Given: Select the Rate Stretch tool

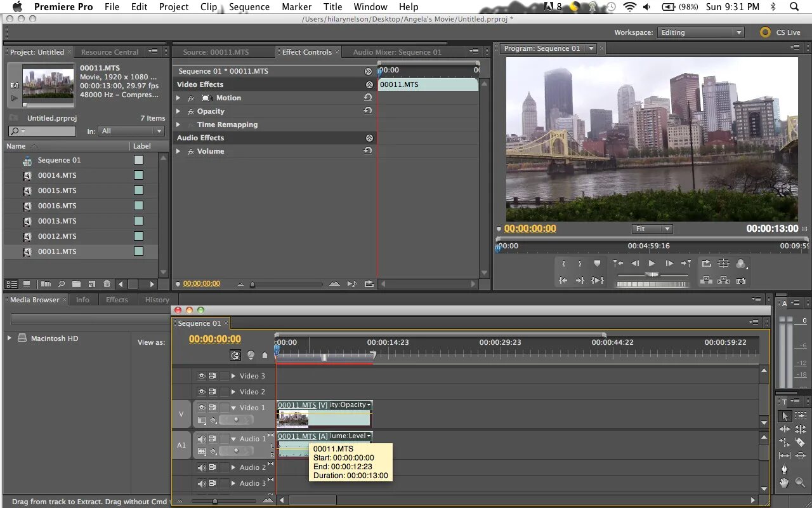Looking at the screenshot, I should 785,443.
